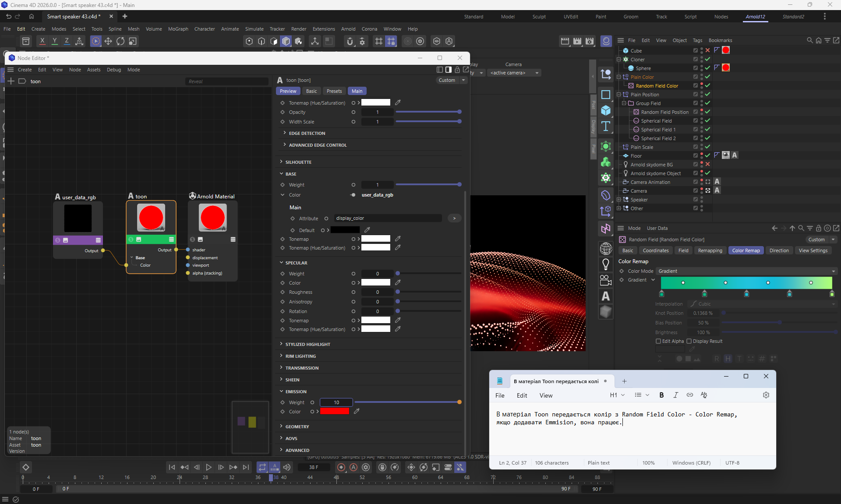This screenshot has width=841, height=504.
Task: Click the Italic icon in Notepad
Action: (675, 395)
